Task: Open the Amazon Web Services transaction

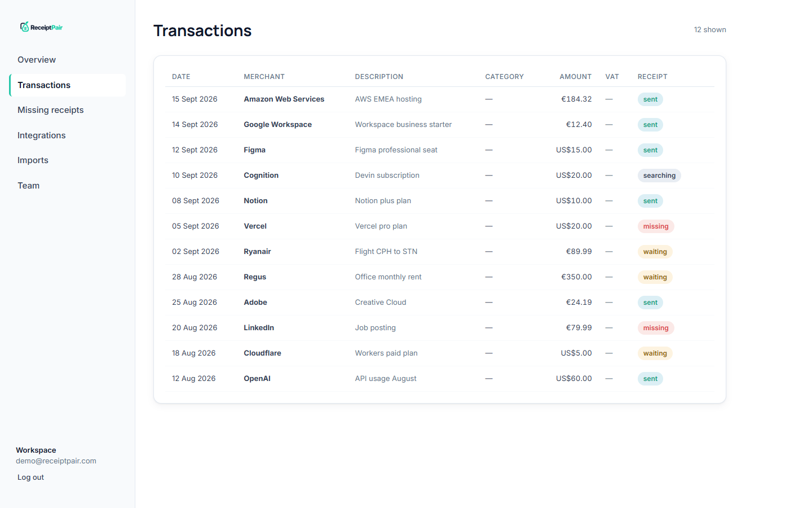Action: [x=440, y=99]
